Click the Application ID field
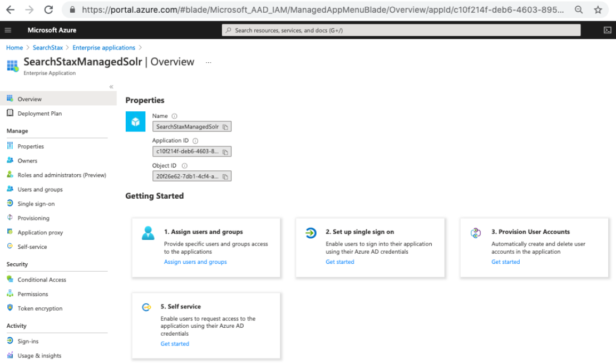Screen dimensions: 616x364 coord(192,151)
